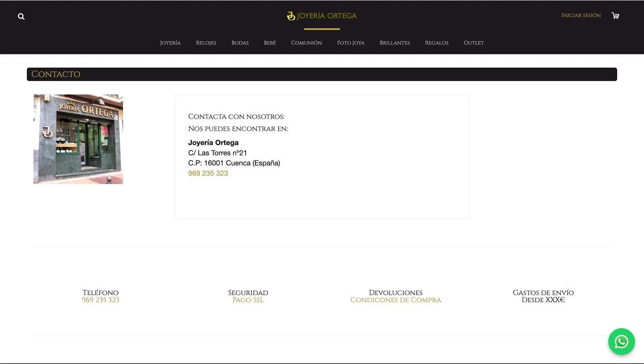
Task: Open the Outlet section
Action: 474,43
